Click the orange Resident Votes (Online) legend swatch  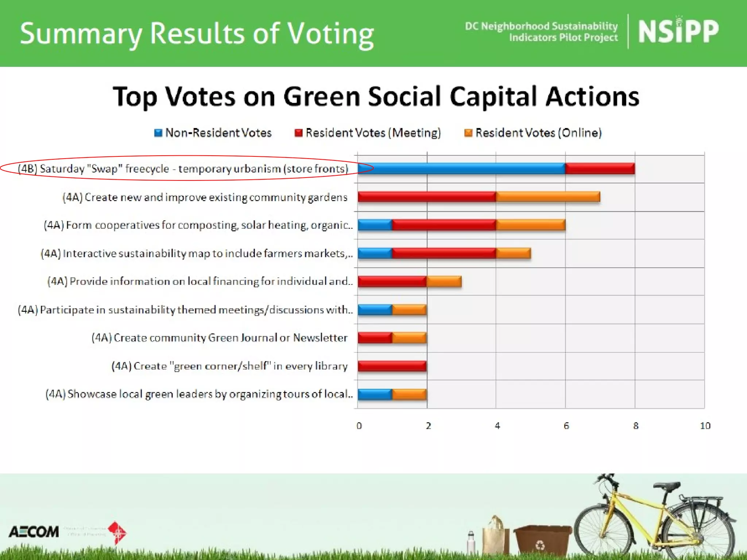[468, 133]
